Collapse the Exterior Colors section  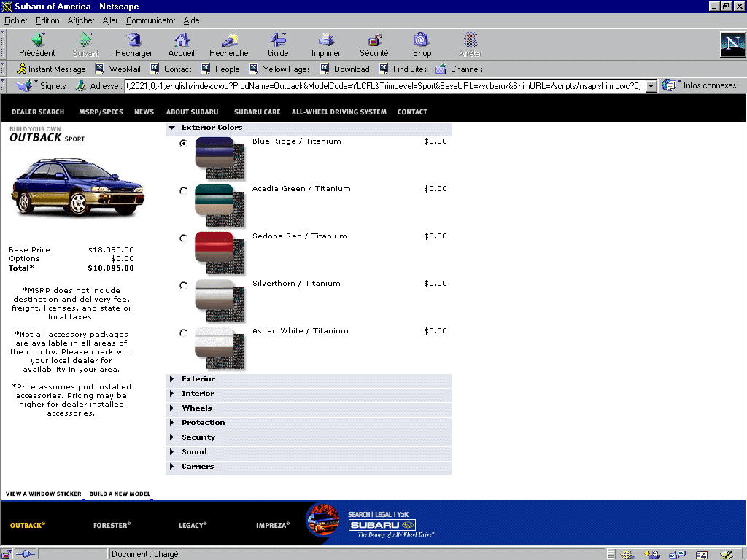point(172,128)
